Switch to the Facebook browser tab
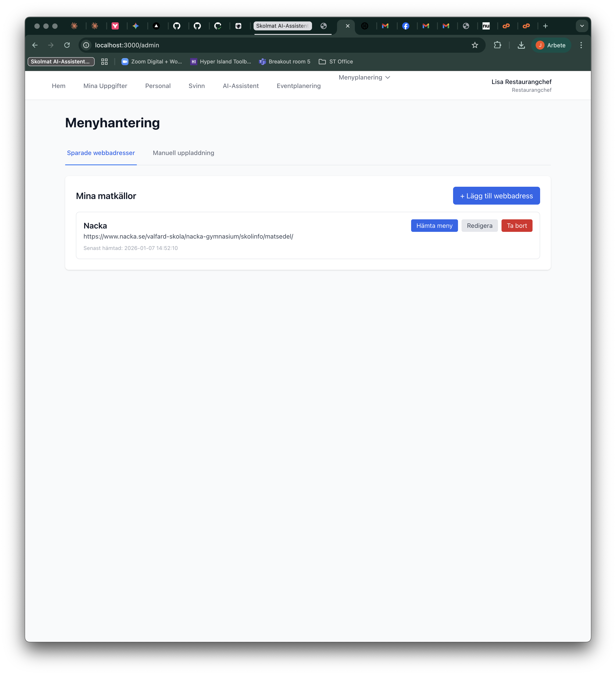 point(406,26)
